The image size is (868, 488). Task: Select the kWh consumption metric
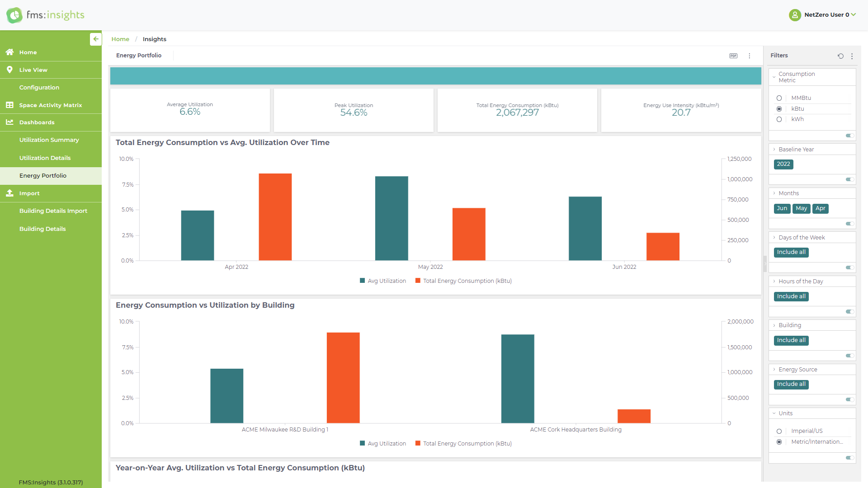[779, 119]
